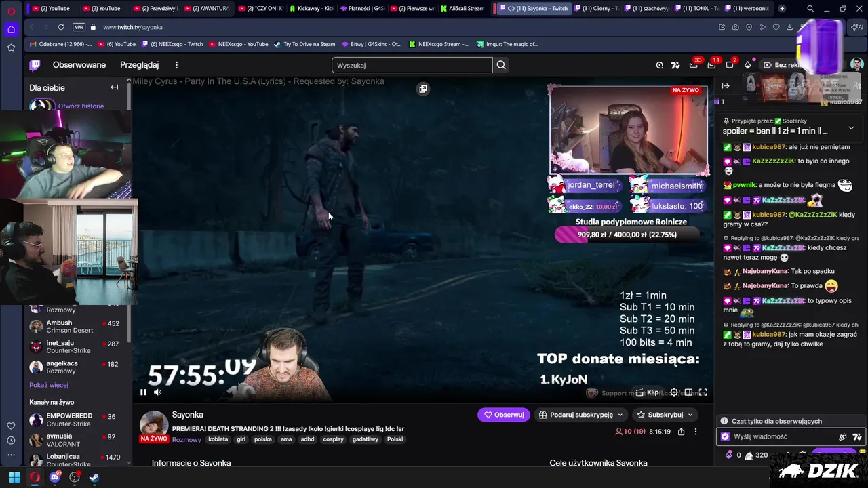Screen dimensions: 868x488
Task: Open a new browser tab
Action: pyautogui.click(x=782, y=9)
